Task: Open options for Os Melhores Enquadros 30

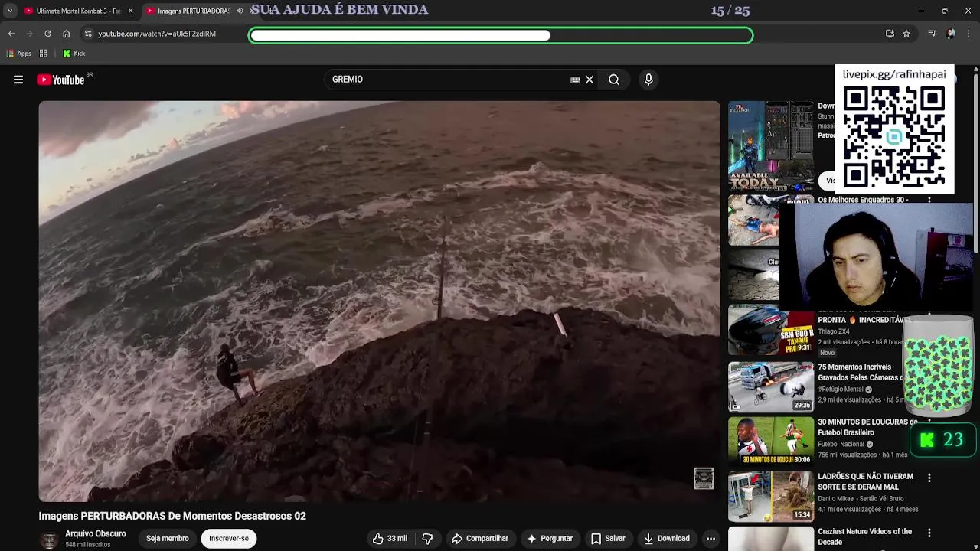Action: click(x=929, y=201)
